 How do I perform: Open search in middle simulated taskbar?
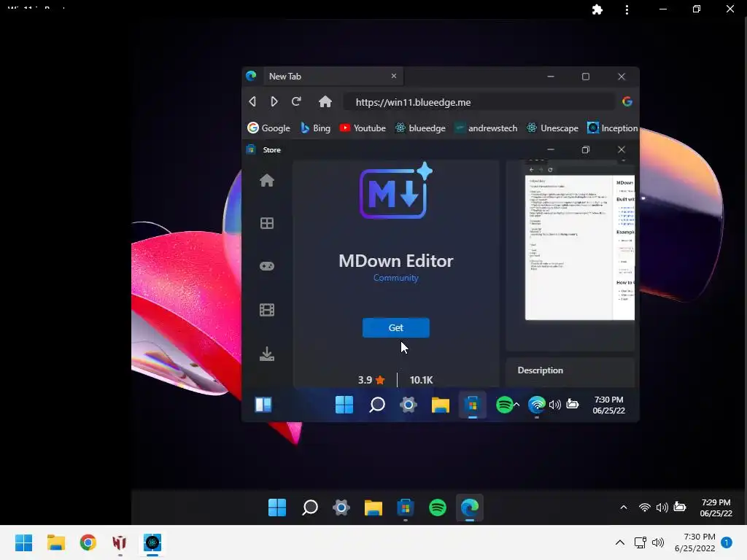coord(309,507)
